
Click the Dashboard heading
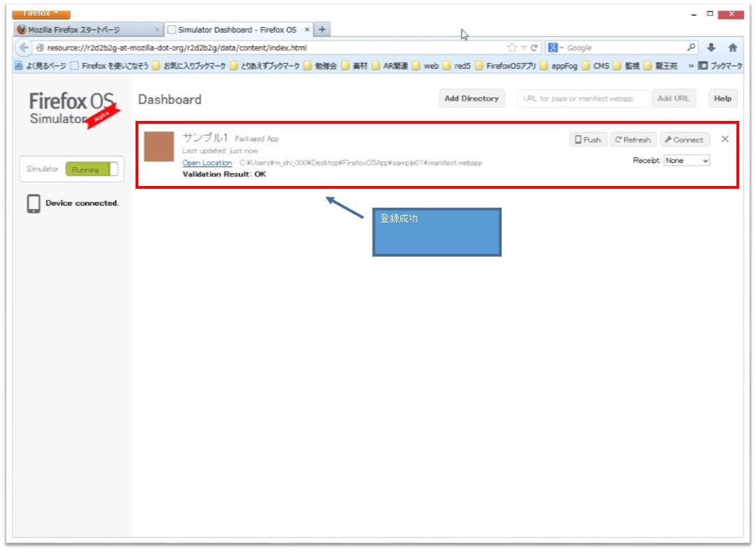(x=170, y=99)
